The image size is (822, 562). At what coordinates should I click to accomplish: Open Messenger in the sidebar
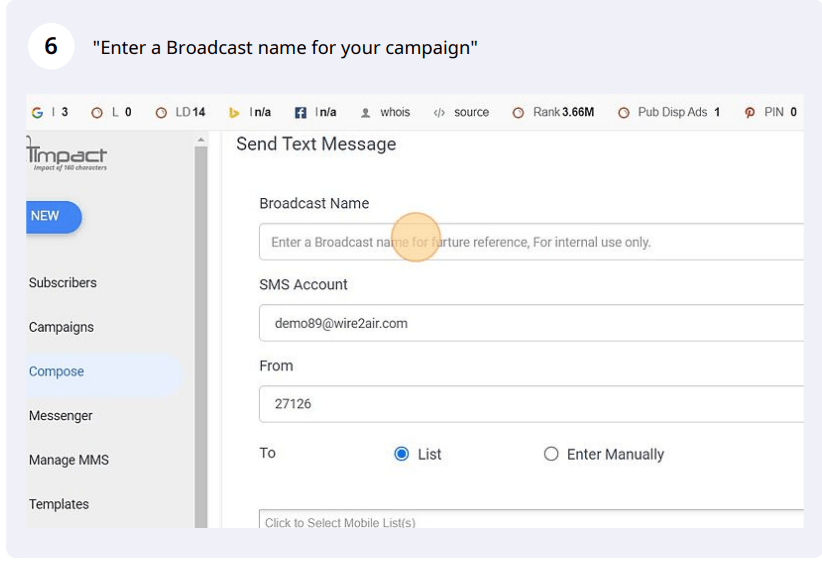coord(61,416)
